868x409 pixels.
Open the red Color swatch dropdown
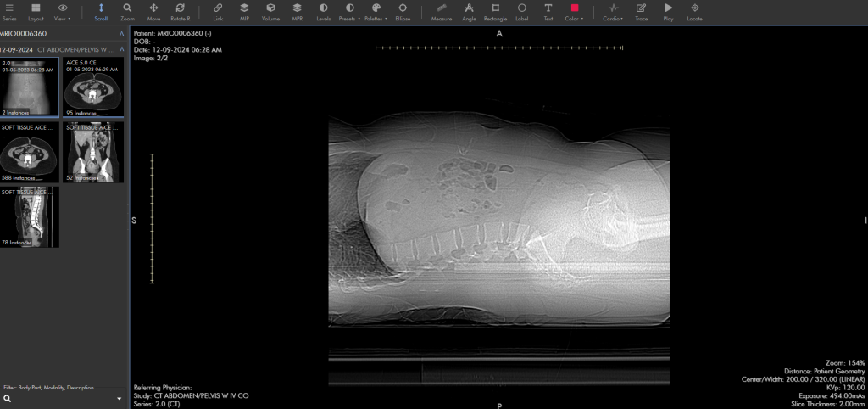[575, 12]
